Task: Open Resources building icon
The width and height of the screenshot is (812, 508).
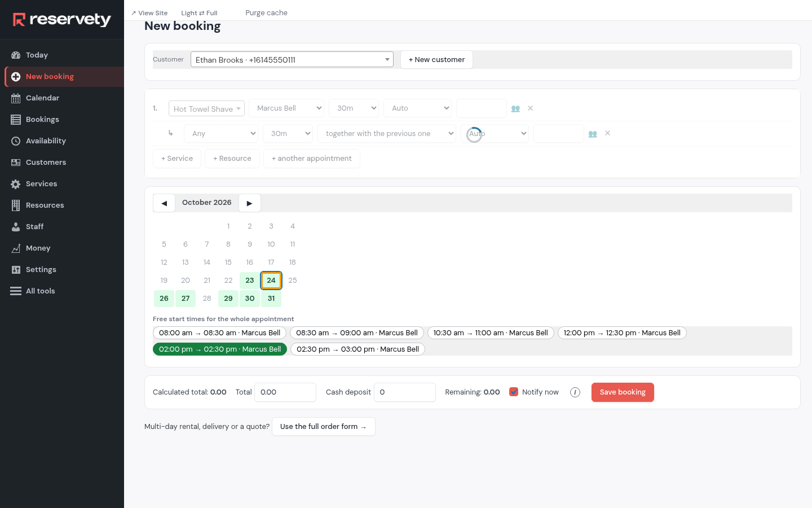Action: point(16,205)
